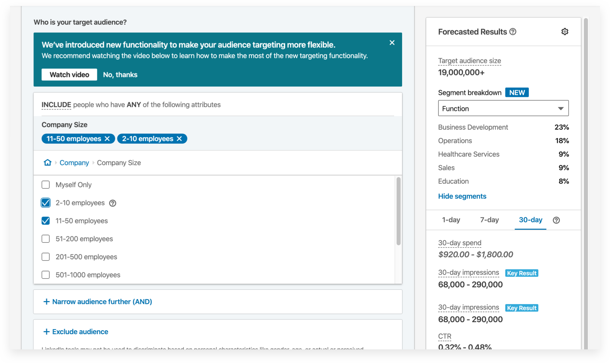The height and width of the screenshot is (364, 610).
Task: Go to the targeting home breadcrumb icon
Action: click(x=47, y=162)
